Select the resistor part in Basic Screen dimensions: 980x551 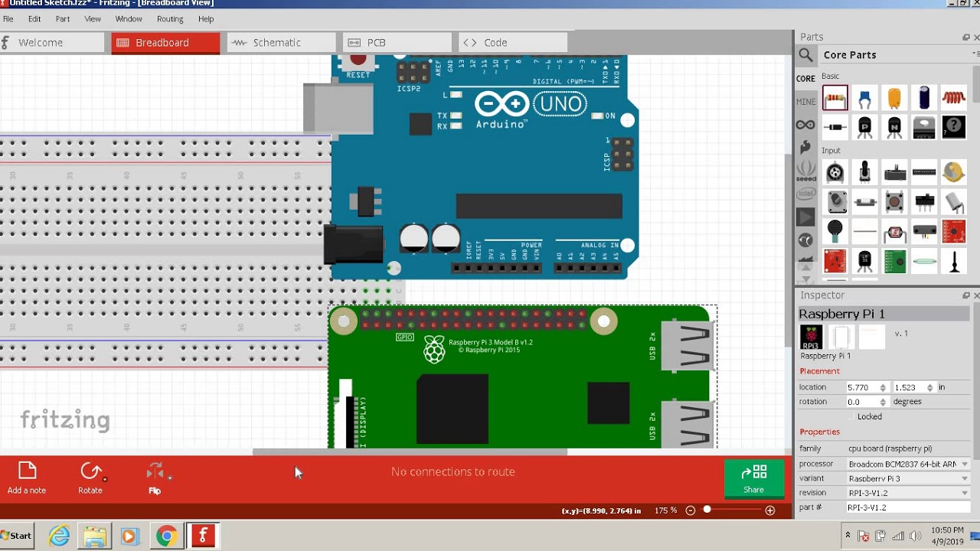[835, 98]
